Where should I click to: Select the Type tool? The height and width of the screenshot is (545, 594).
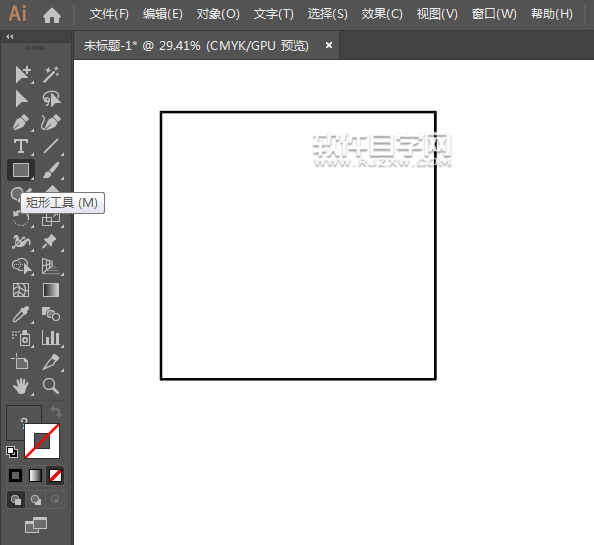(x=21, y=146)
